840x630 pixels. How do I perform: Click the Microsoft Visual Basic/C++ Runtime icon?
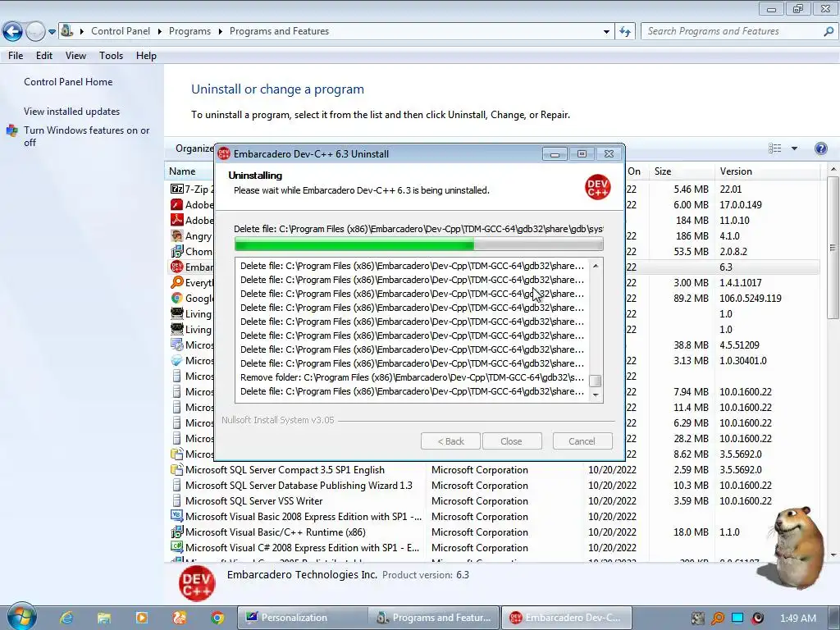pos(177,532)
